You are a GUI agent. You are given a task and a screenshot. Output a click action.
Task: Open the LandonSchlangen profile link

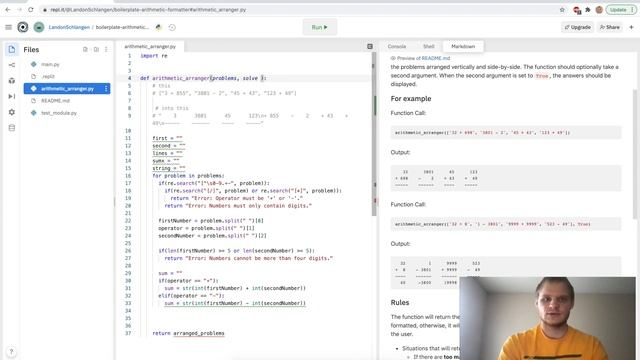coord(69,27)
